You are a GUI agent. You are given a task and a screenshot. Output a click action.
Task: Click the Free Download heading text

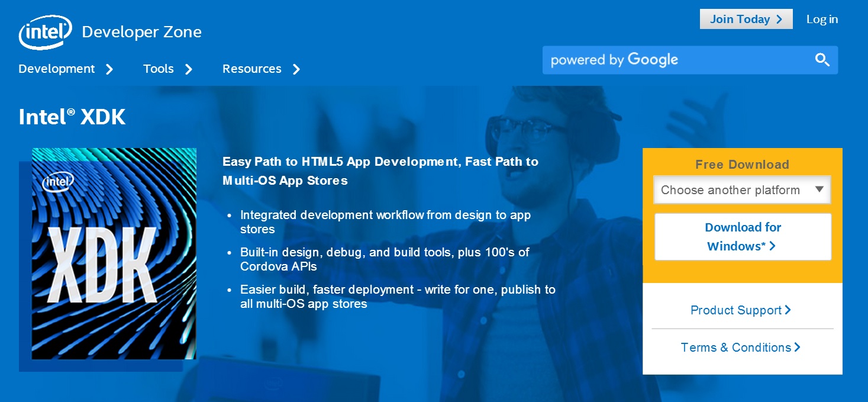coord(742,165)
